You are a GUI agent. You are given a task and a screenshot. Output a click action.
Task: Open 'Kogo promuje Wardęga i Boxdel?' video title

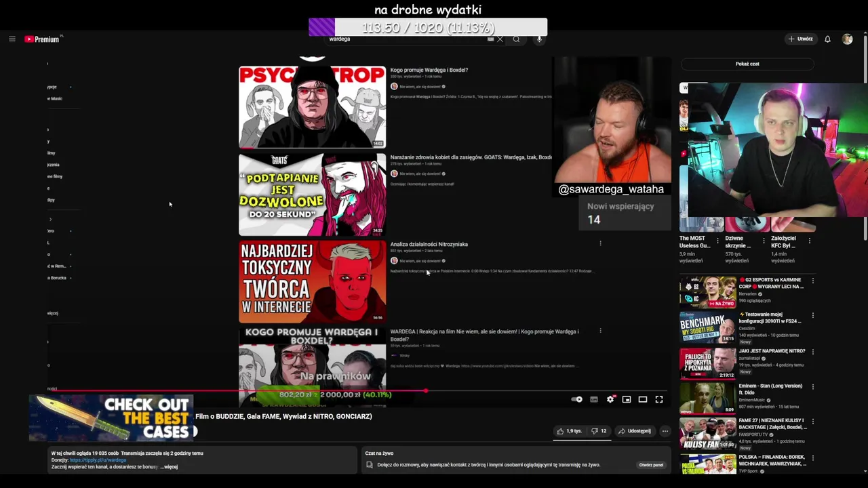[429, 70]
